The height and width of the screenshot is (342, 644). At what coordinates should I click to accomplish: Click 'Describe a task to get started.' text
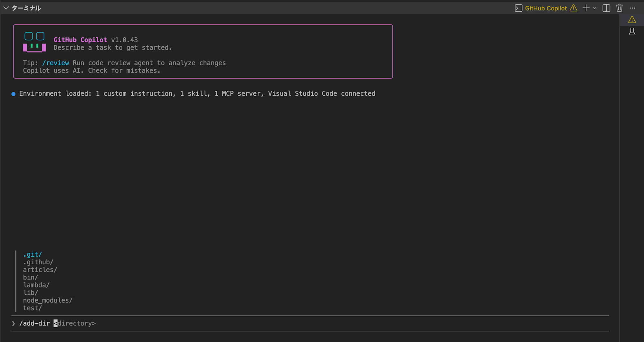113,48
